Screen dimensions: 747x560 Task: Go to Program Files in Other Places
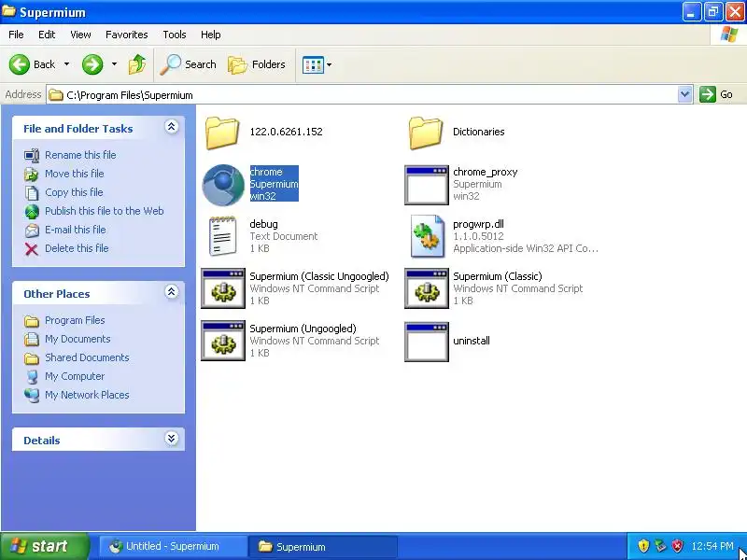click(75, 320)
